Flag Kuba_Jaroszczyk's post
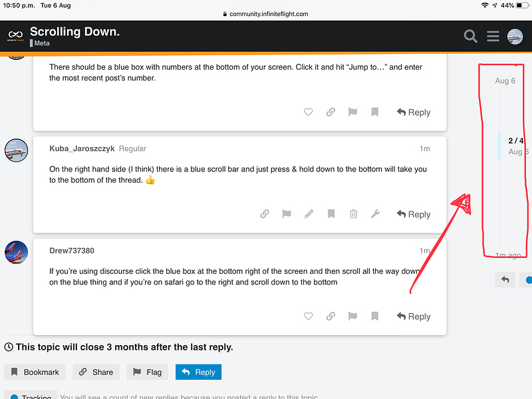532x399 pixels. (287, 213)
